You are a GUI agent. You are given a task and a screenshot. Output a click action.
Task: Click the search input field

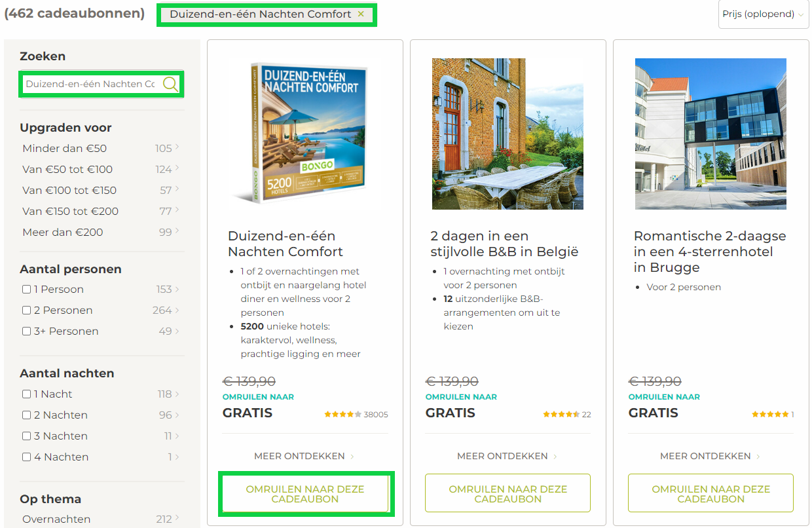pyautogui.click(x=90, y=84)
